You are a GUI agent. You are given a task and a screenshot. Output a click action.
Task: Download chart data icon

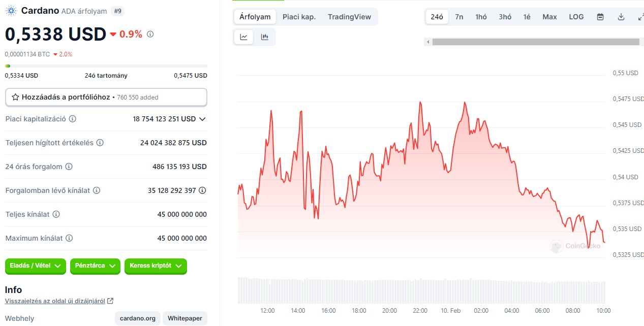tap(621, 17)
